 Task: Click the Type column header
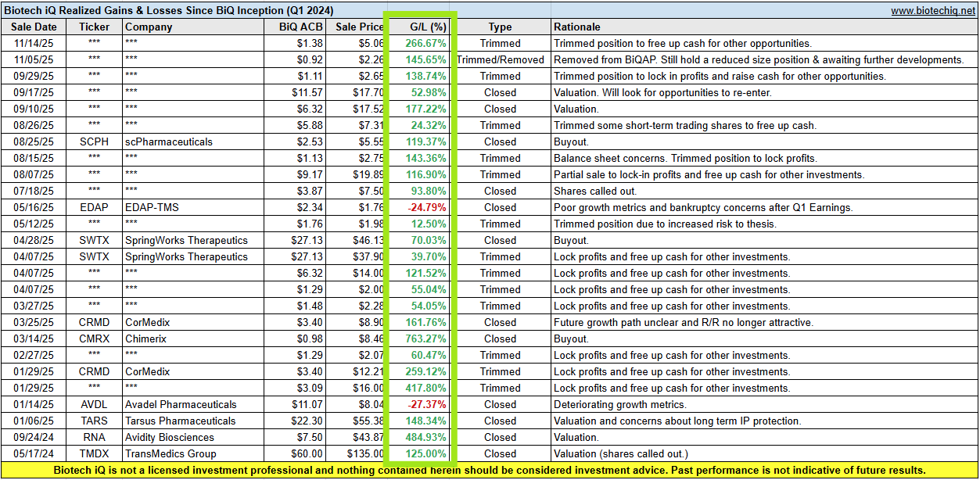(501, 27)
